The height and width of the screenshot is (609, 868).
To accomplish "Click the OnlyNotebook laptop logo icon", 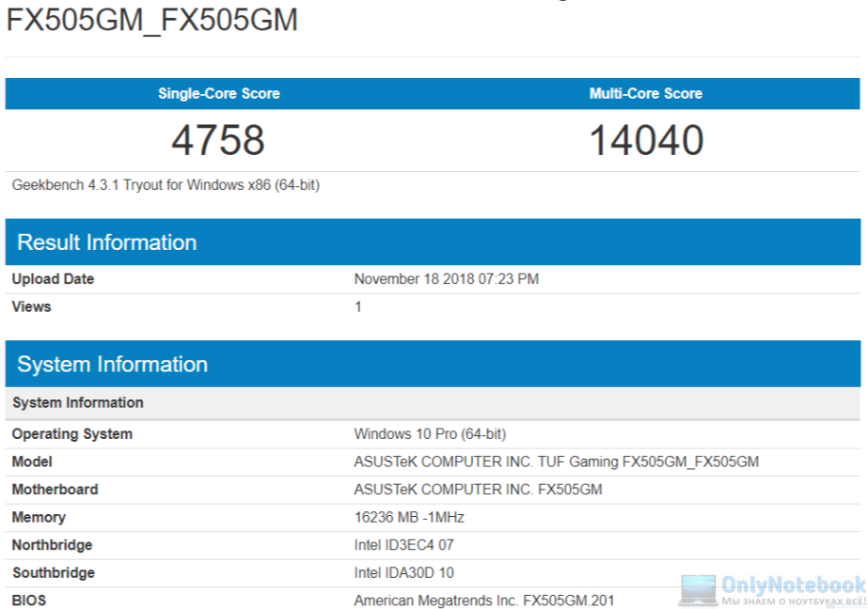I will pyautogui.click(x=697, y=590).
